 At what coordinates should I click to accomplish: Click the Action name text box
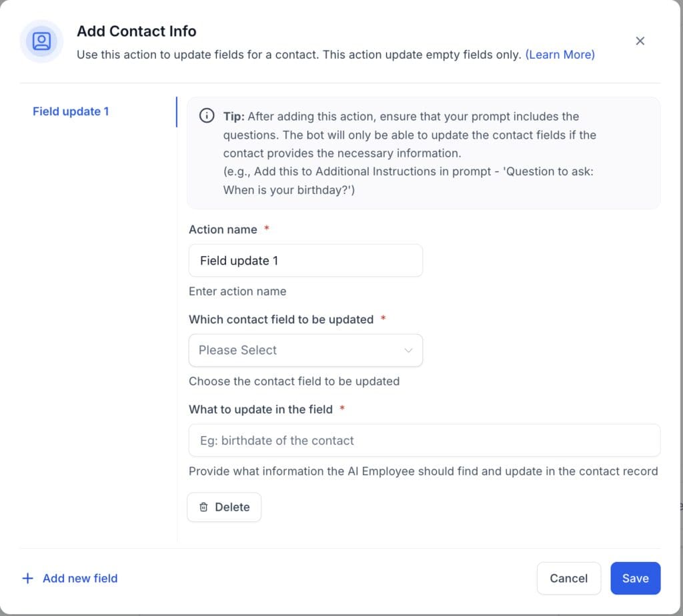[x=305, y=260]
